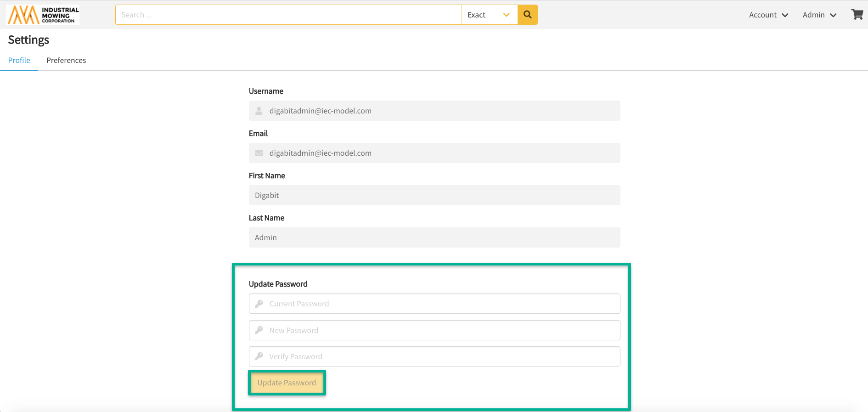Focus the top Search input box
The width and height of the screenshot is (868, 412).
(288, 15)
